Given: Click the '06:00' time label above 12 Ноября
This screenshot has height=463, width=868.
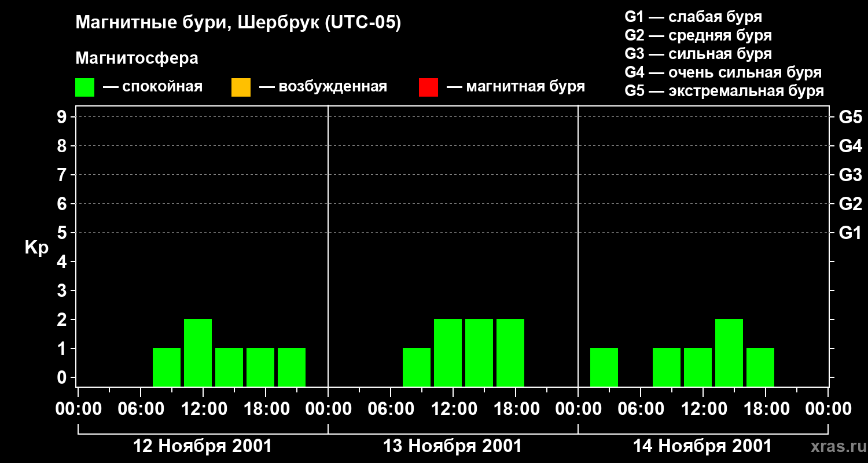Looking at the screenshot, I should pos(140,409).
